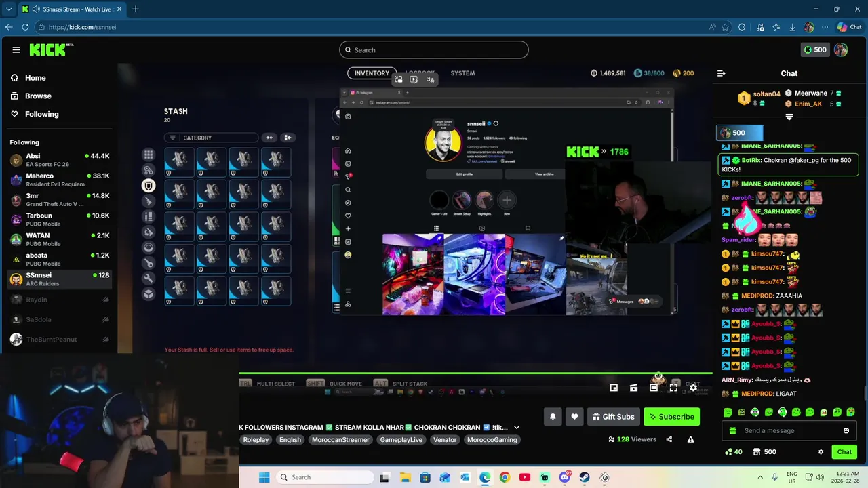Click the MoroccanStreamer tag
The height and width of the screenshot is (488, 868).
[340, 440]
